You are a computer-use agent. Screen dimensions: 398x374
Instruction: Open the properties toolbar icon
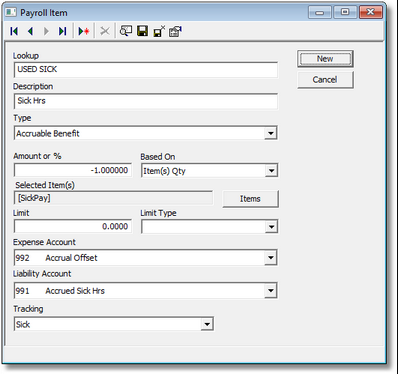tap(175, 31)
